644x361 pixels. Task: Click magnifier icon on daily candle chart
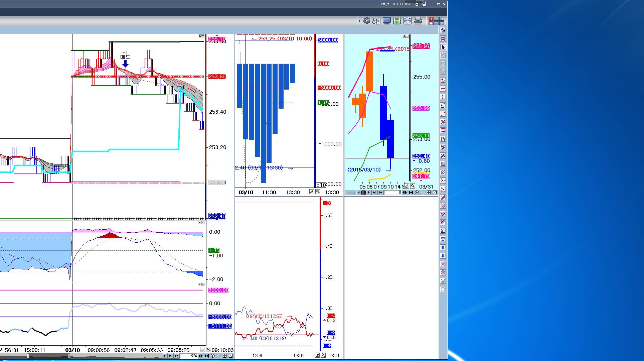coord(413,186)
